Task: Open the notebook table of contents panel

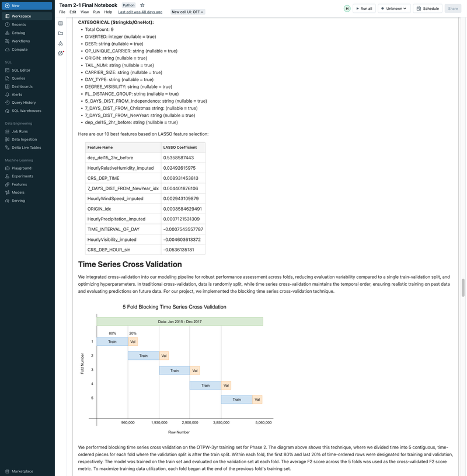Action: [61, 23]
